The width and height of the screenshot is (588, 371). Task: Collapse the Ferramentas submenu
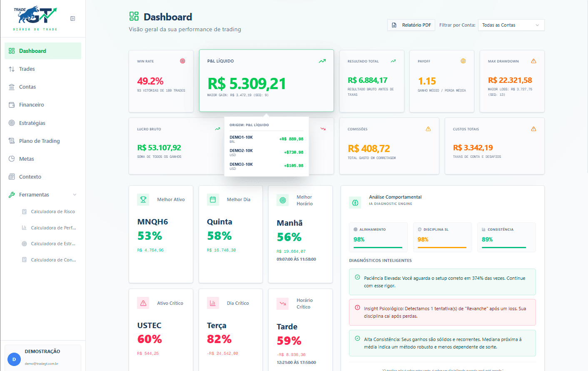point(75,194)
